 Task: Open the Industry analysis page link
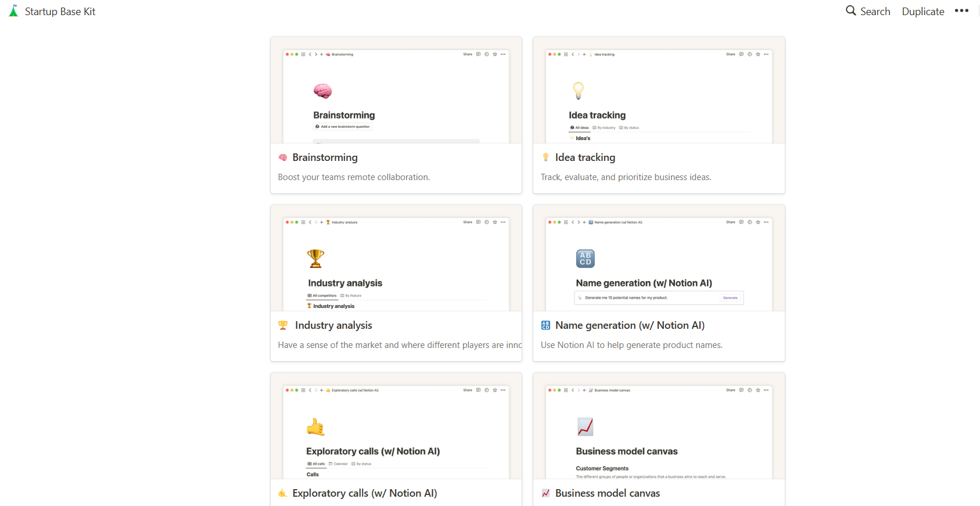(333, 325)
